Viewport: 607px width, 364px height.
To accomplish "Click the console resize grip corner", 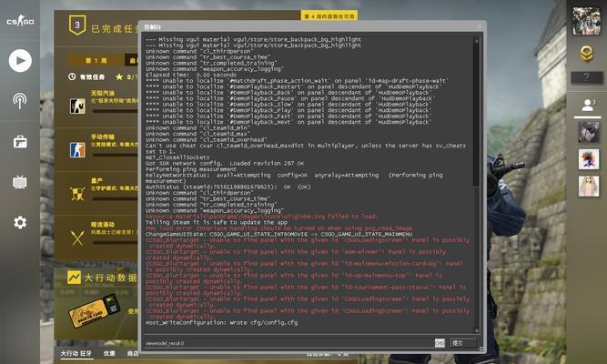I will point(481,349).
